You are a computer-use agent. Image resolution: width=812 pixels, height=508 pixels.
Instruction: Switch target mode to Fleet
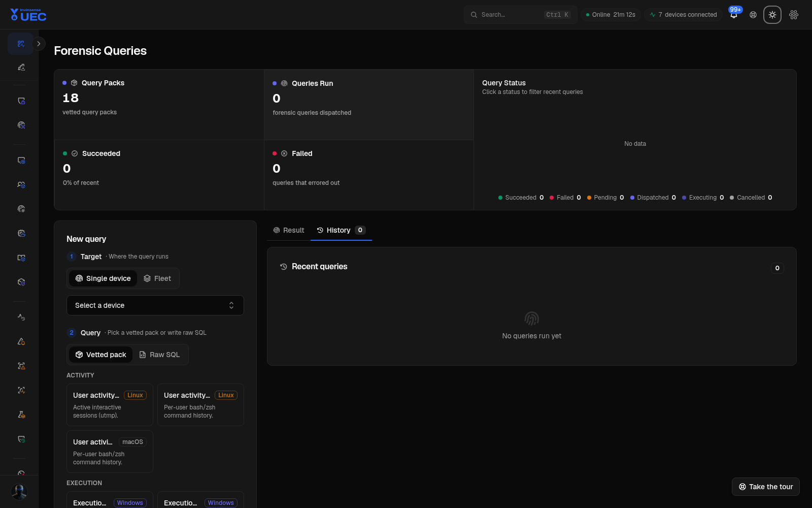157,278
